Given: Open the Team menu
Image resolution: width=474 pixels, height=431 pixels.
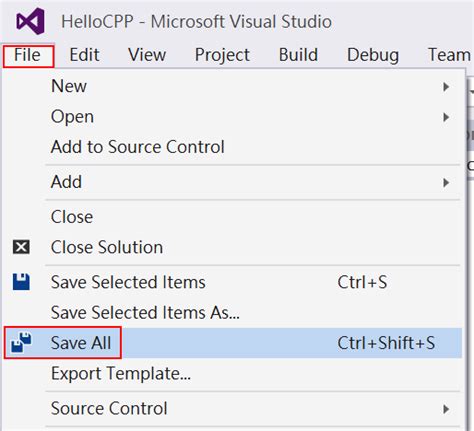Looking at the screenshot, I should click(x=450, y=55).
